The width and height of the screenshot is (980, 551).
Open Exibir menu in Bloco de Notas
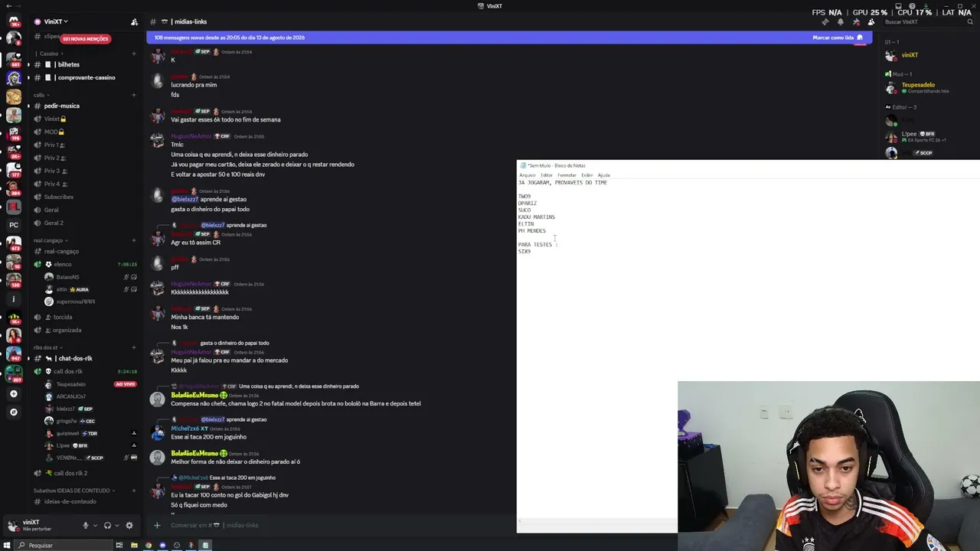587,175
